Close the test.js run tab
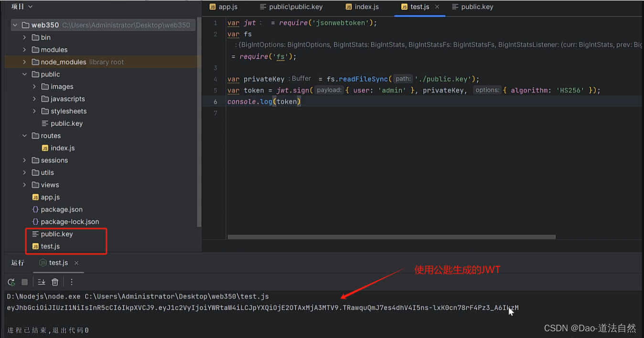This screenshot has width=644, height=338. pyautogui.click(x=76, y=263)
